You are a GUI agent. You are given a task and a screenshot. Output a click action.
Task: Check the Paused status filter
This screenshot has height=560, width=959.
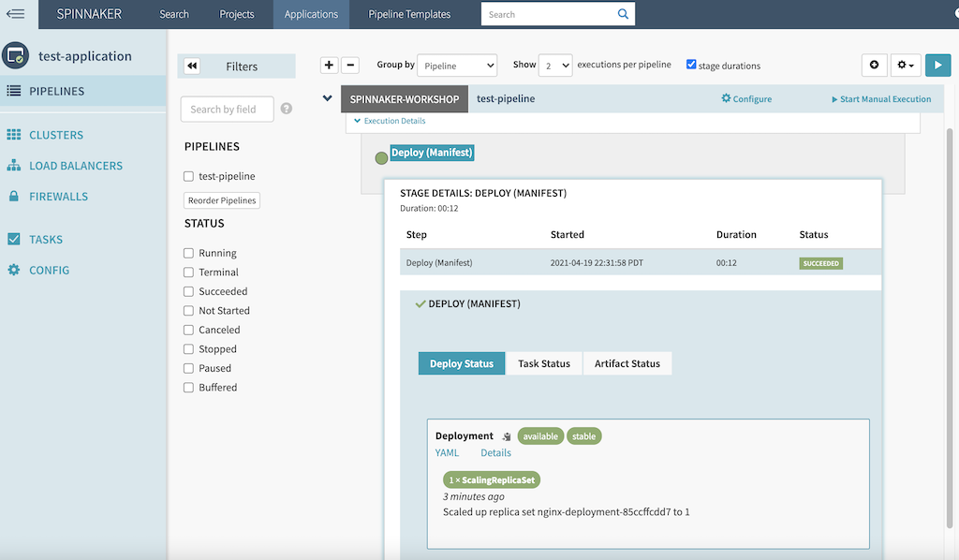(188, 368)
